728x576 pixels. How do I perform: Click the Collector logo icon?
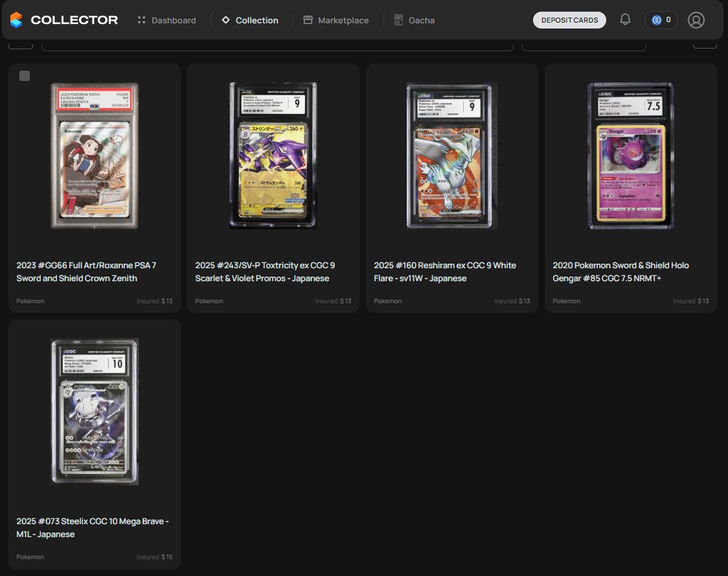click(x=16, y=20)
